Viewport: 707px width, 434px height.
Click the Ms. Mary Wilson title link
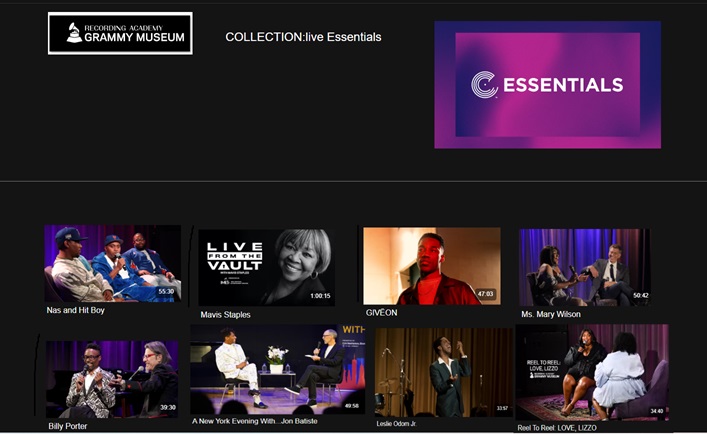pyautogui.click(x=551, y=314)
